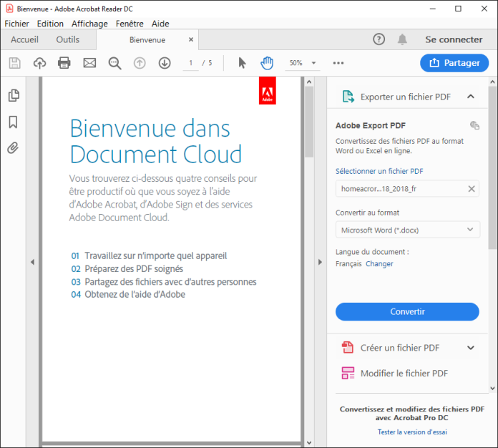Viewport: 498px width, 448px height.
Task: Click the Créer un fichier PDF icon
Action: click(348, 347)
